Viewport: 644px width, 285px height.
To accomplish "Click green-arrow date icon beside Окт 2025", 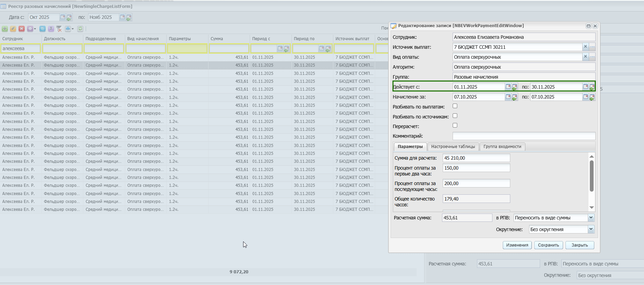I will pyautogui.click(x=69, y=17).
